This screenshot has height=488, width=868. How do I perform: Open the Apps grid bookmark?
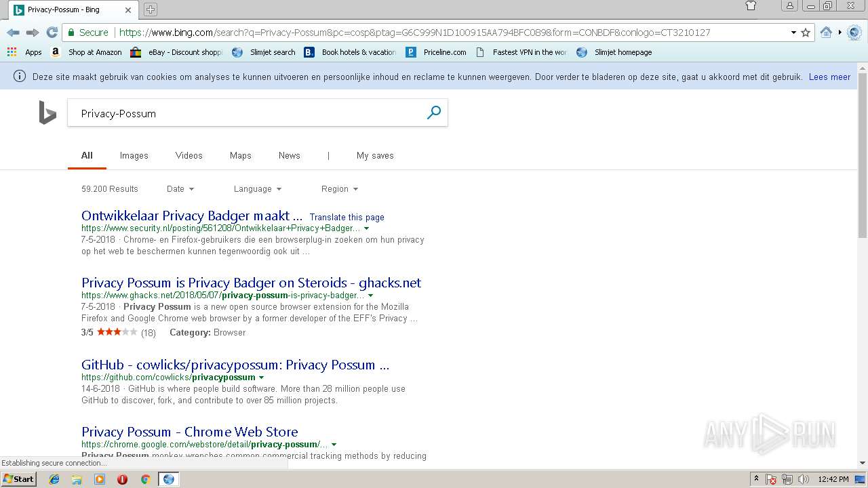point(24,52)
